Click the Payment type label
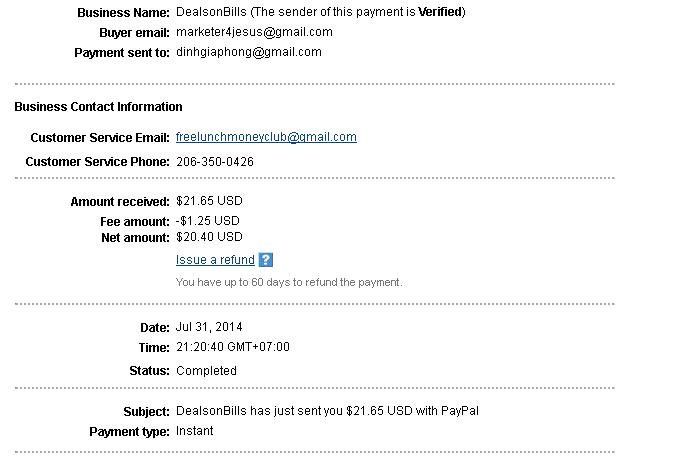 [130, 432]
